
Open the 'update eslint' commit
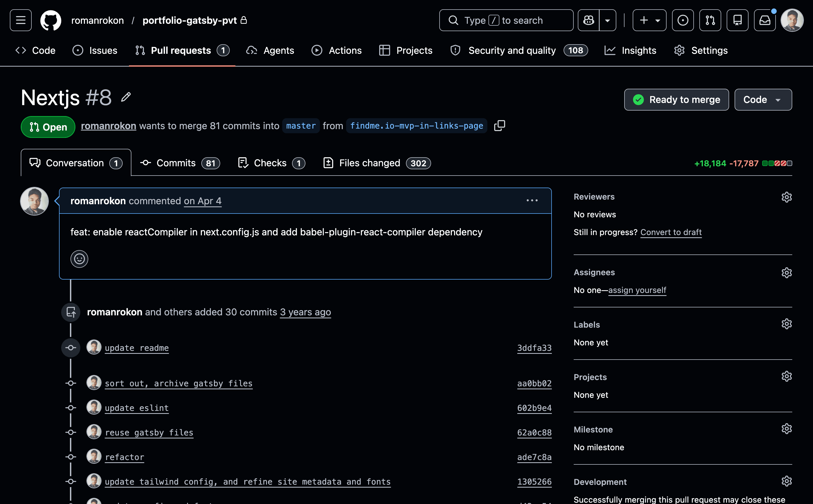(x=137, y=408)
